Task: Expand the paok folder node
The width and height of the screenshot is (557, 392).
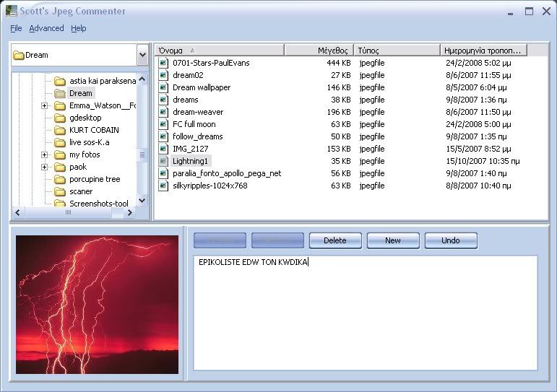Action: click(x=45, y=167)
